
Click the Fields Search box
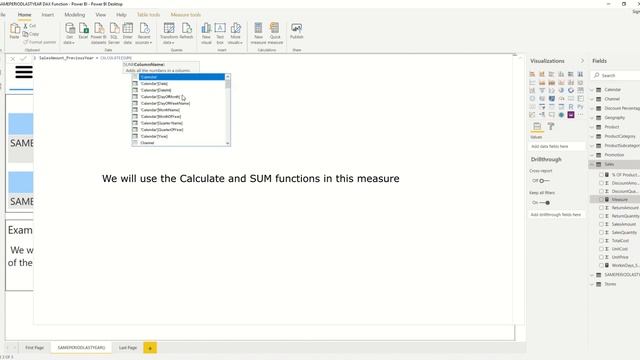pos(616,76)
